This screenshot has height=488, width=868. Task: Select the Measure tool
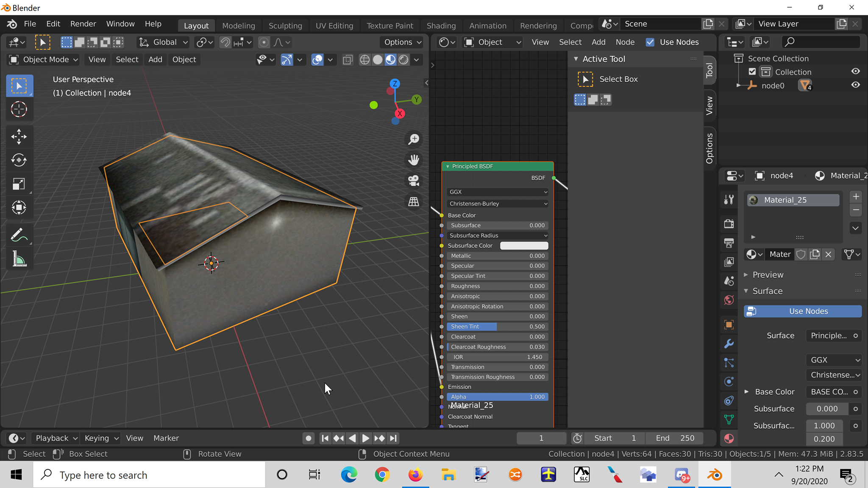19,258
